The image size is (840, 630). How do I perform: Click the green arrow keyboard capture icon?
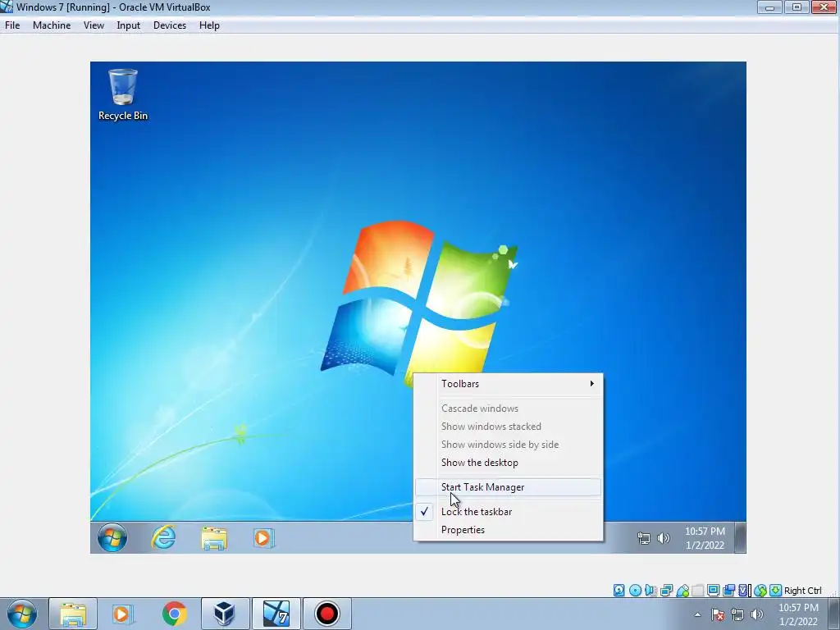(775, 591)
